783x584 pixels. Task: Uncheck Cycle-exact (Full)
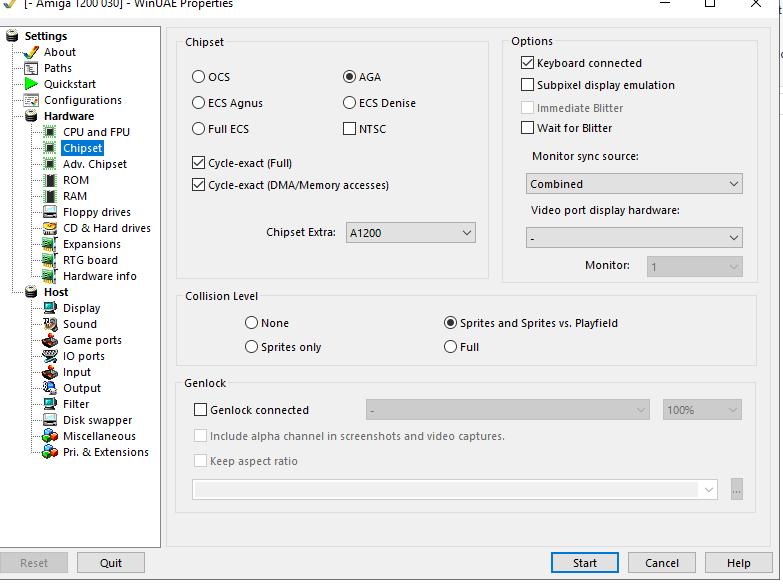(x=198, y=163)
